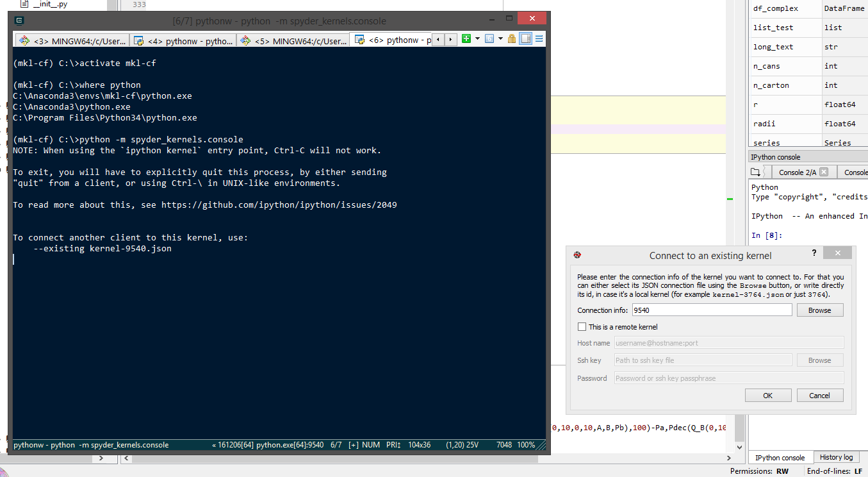This screenshot has height=477, width=868.
Task: Click the Browse button beside Connection info
Action: 819,310
